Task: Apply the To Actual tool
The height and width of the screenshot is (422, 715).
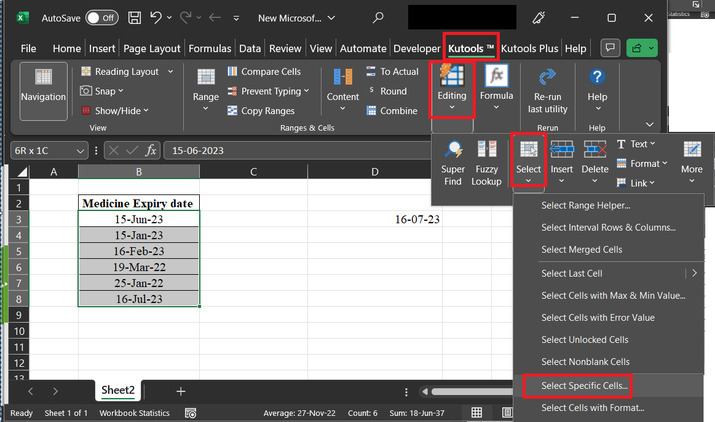Action: [x=392, y=72]
